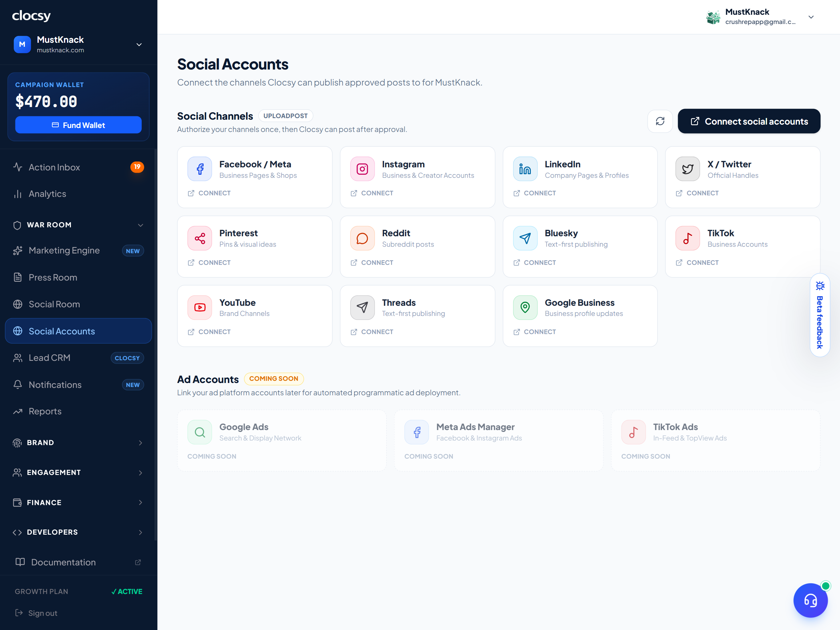
Task: Open the Beta feedback side tab
Action: click(820, 315)
